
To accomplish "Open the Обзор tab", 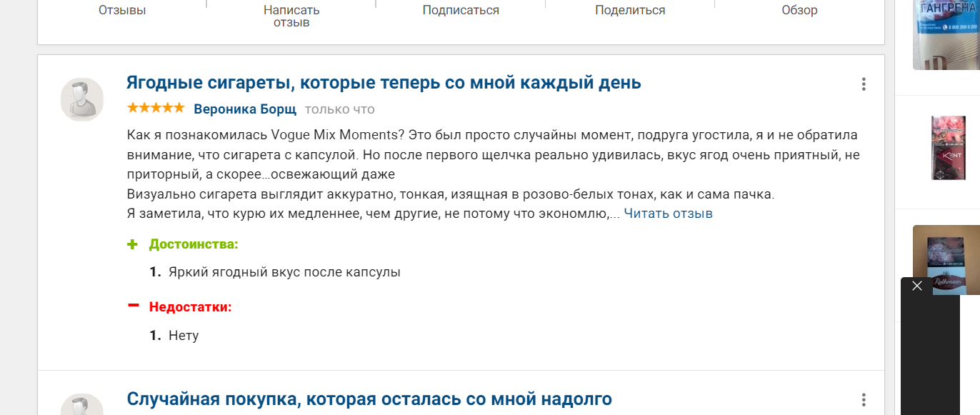I will [799, 10].
